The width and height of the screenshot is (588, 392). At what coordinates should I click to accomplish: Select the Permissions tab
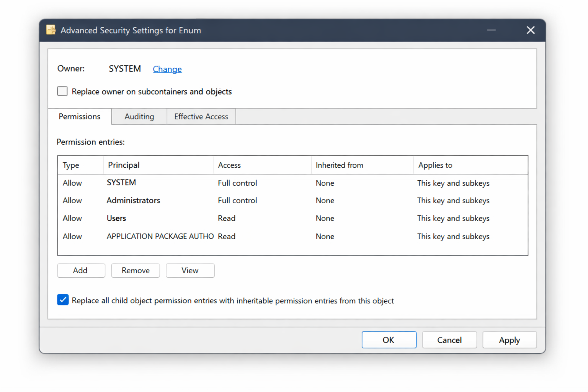point(79,116)
